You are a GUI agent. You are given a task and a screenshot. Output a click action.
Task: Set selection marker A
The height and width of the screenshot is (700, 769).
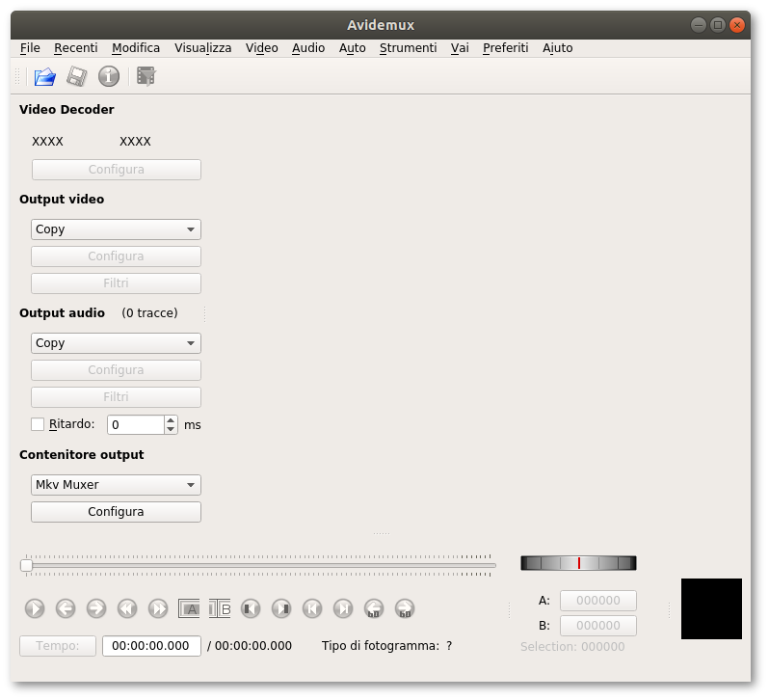pyautogui.click(x=190, y=608)
